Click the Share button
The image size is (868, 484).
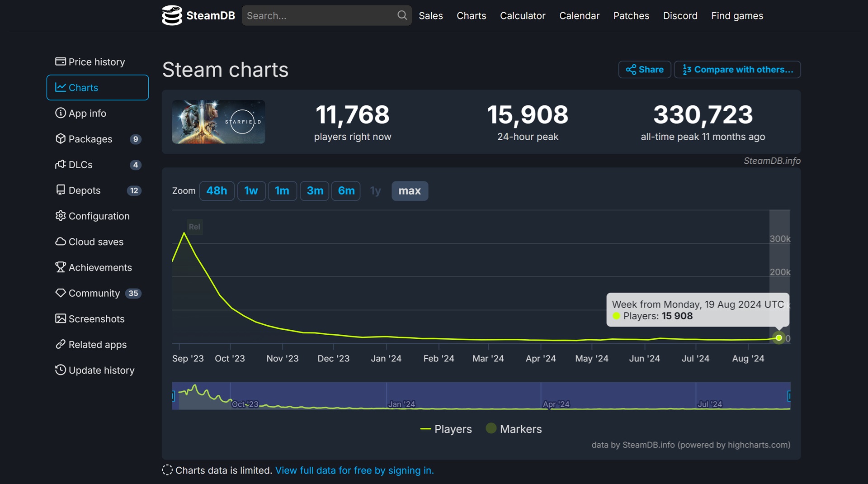[x=644, y=69]
